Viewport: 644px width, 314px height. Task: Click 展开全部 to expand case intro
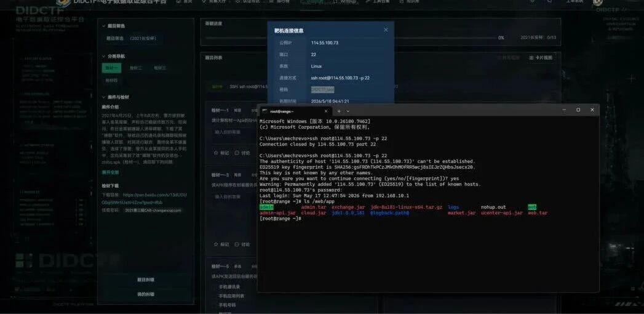[x=110, y=172]
